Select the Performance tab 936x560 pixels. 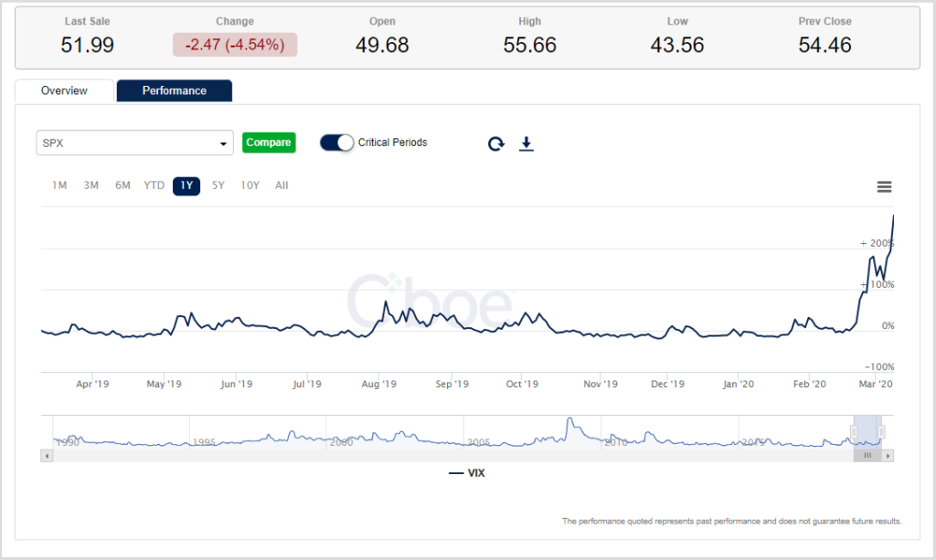coord(174,90)
